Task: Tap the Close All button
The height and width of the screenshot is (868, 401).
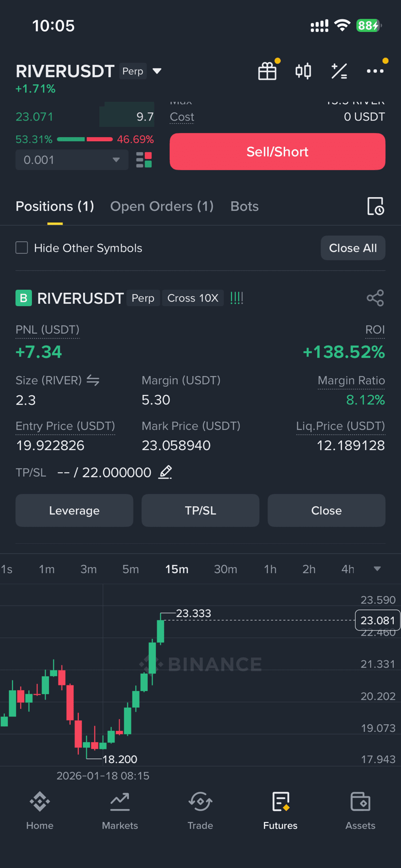Action: pyautogui.click(x=353, y=248)
